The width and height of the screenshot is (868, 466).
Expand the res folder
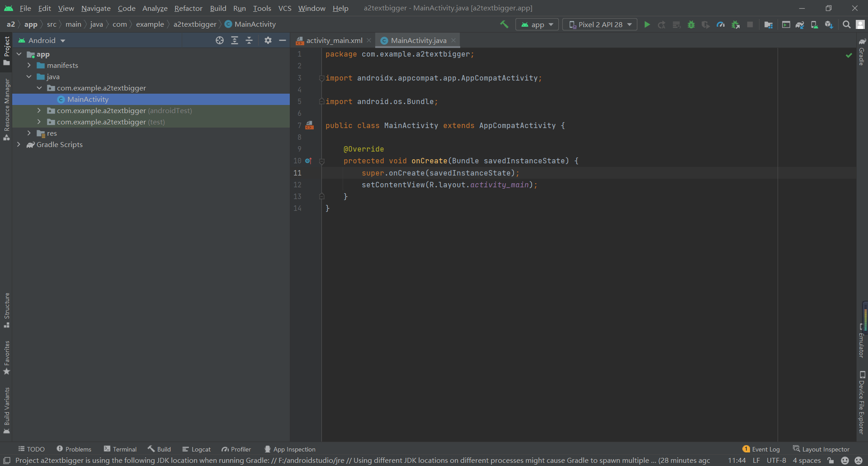[x=29, y=133]
